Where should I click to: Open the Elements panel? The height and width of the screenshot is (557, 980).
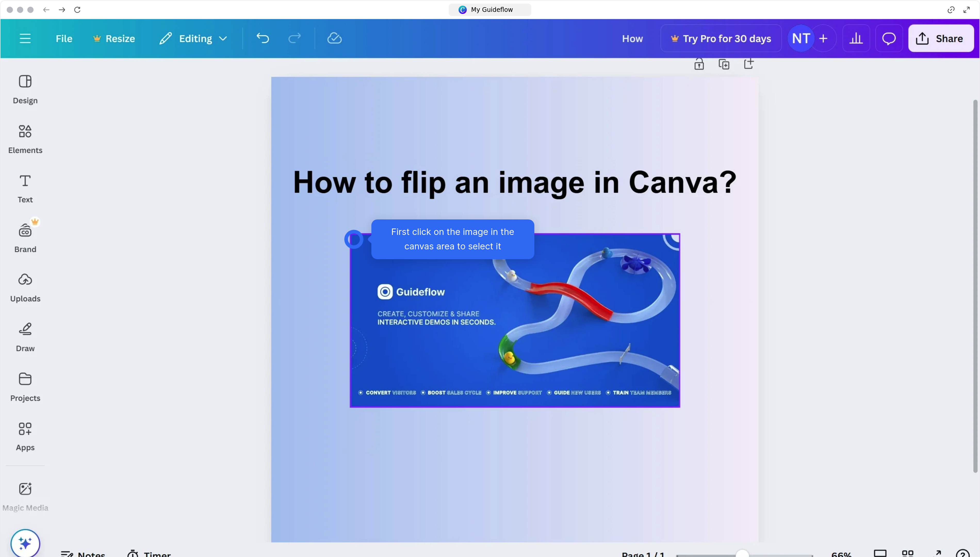tap(25, 139)
